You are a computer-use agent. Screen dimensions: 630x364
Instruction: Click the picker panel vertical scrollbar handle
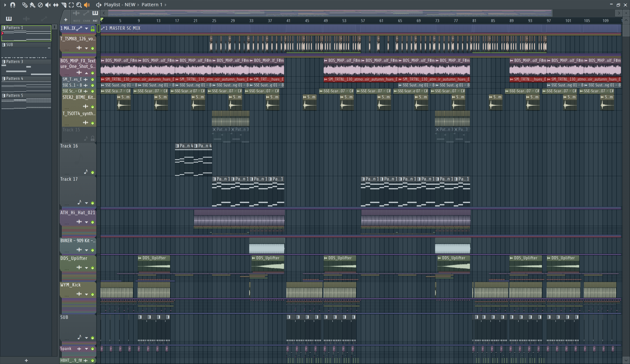[55, 27]
